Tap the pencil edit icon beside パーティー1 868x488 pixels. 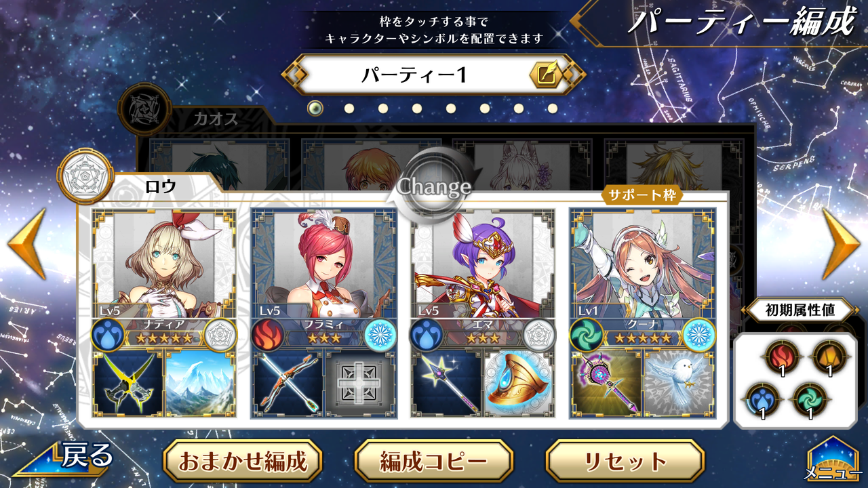pos(547,75)
